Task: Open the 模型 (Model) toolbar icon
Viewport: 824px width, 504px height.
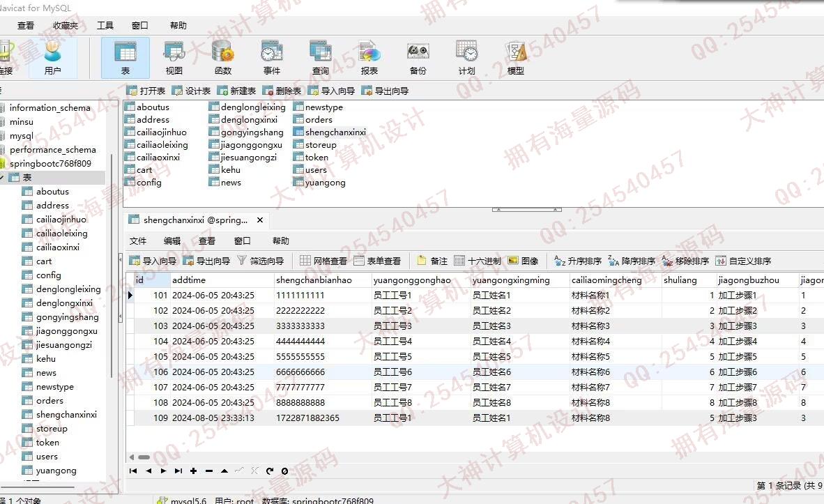Action: coord(516,57)
